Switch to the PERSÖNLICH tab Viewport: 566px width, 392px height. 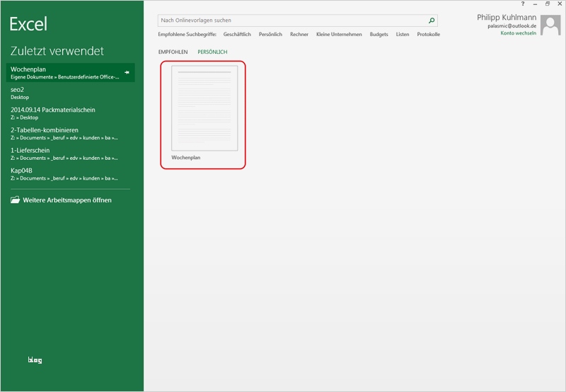[x=212, y=52]
